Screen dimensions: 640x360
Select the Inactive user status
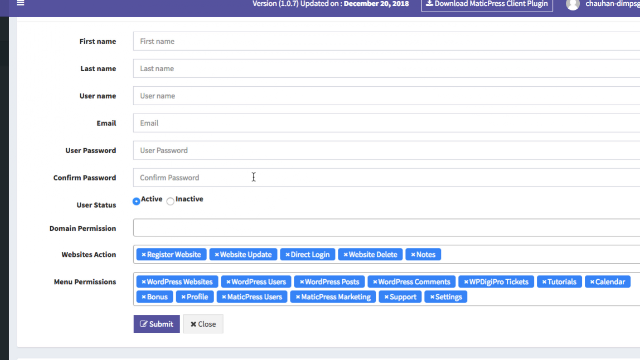tap(170, 201)
